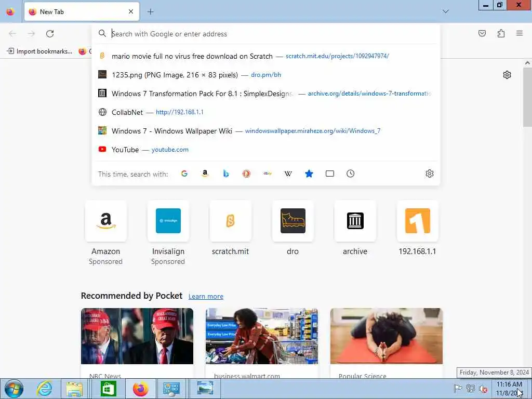Screen dimensions: 532x399
Task: Click Action Center flag in tray
Action: point(458,389)
